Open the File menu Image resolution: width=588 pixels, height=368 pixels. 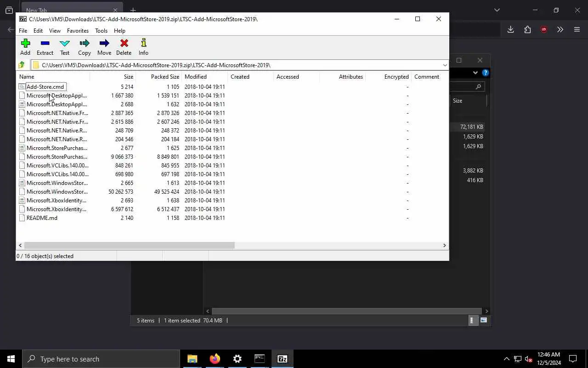click(23, 31)
